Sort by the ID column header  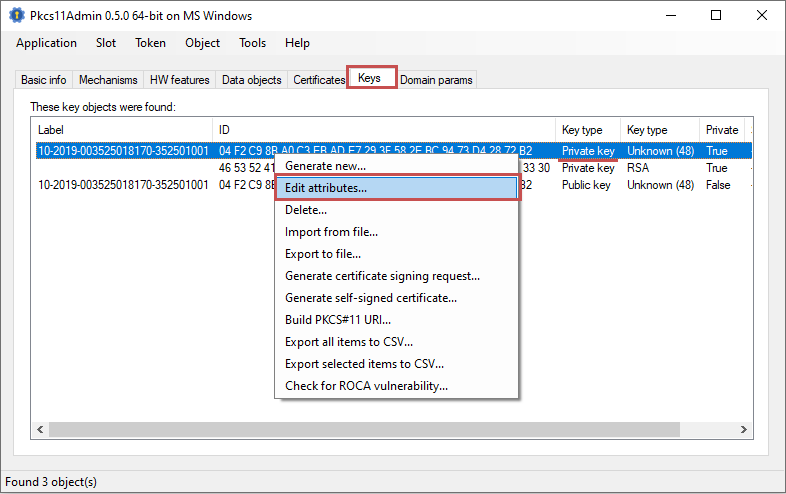coord(384,130)
